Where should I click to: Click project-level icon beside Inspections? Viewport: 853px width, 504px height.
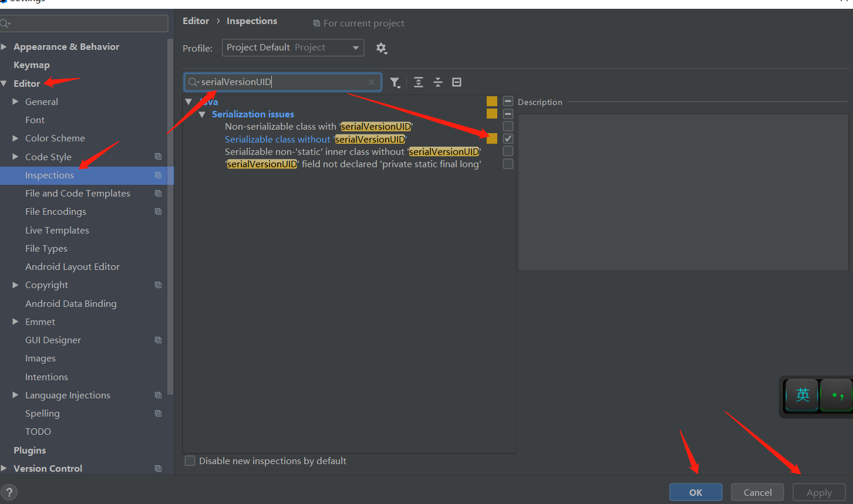pyautogui.click(x=158, y=175)
